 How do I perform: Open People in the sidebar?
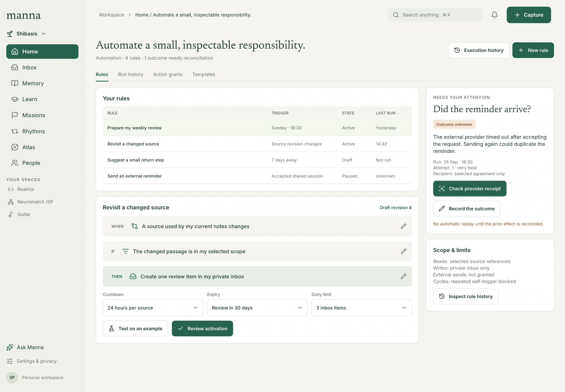click(42, 163)
